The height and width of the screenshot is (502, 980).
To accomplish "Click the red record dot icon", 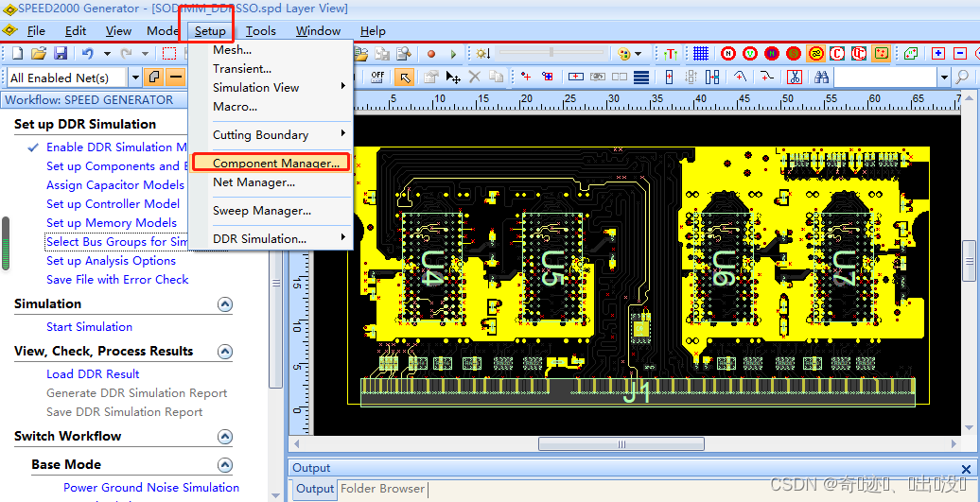I will pyautogui.click(x=430, y=54).
